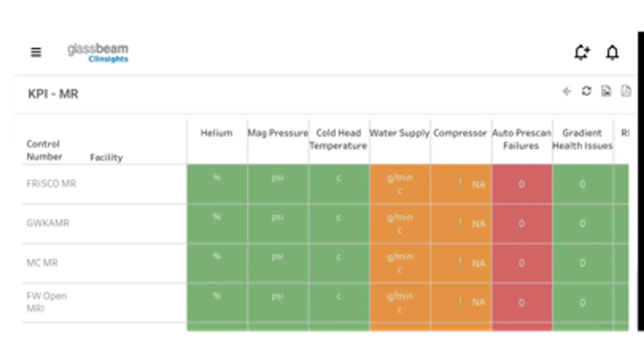
Task: Open the GWKAMR row
Action: [48, 223]
